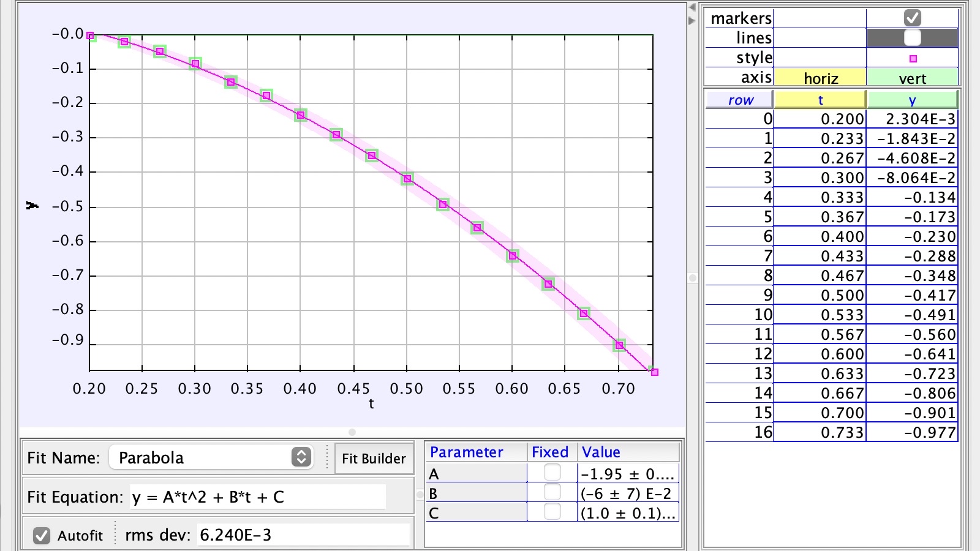Select the Value cell for parameter A
This screenshot has width=980, height=551.
tap(627, 473)
